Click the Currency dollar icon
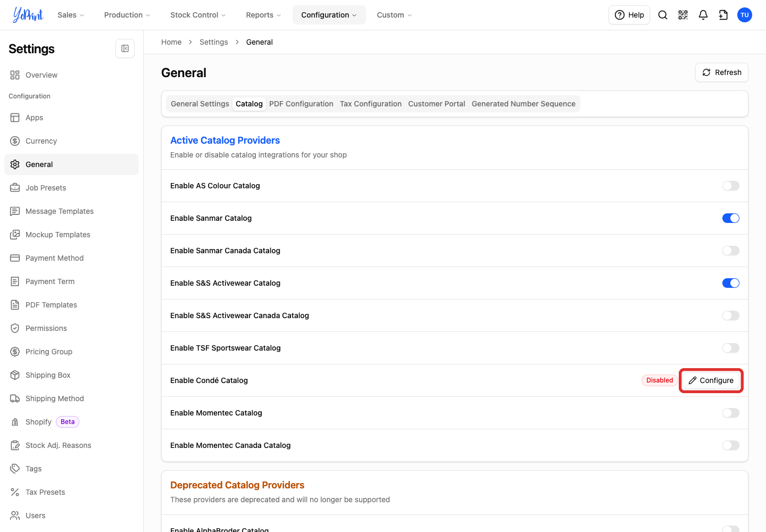This screenshot has width=766, height=532. pyautogui.click(x=15, y=141)
